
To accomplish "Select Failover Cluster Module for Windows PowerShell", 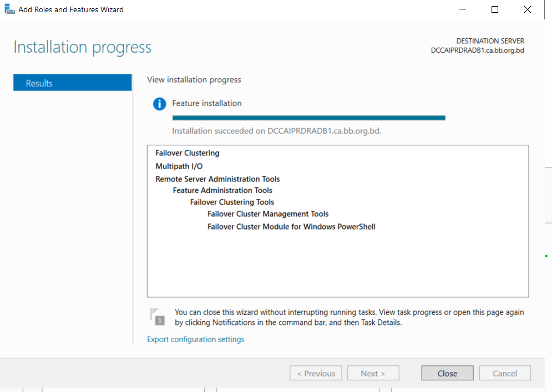I will [291, 227].
